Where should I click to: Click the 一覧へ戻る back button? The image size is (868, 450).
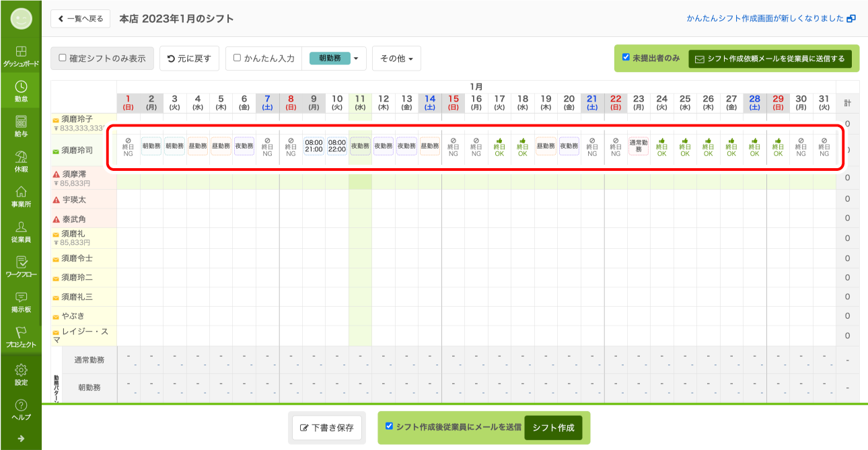pyautogui.click(x=81, y=19)
